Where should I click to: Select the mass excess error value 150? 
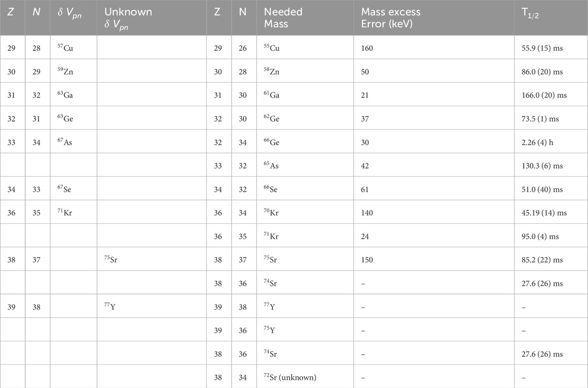(x=367, y=260)
